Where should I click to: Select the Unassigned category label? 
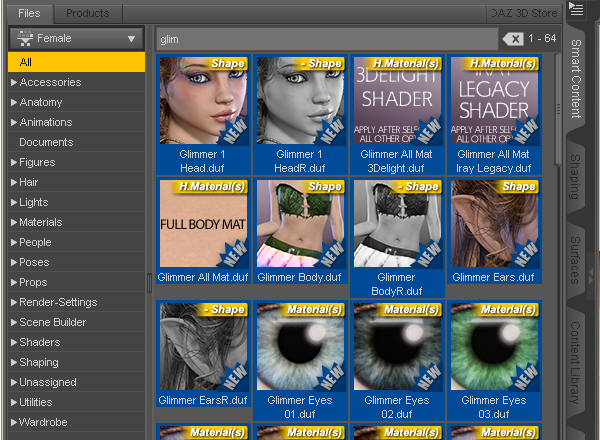pos(48,382)
